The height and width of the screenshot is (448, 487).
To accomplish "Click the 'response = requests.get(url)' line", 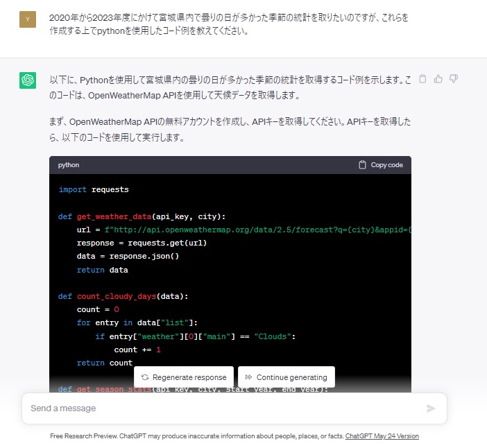I will click(142, 243).
